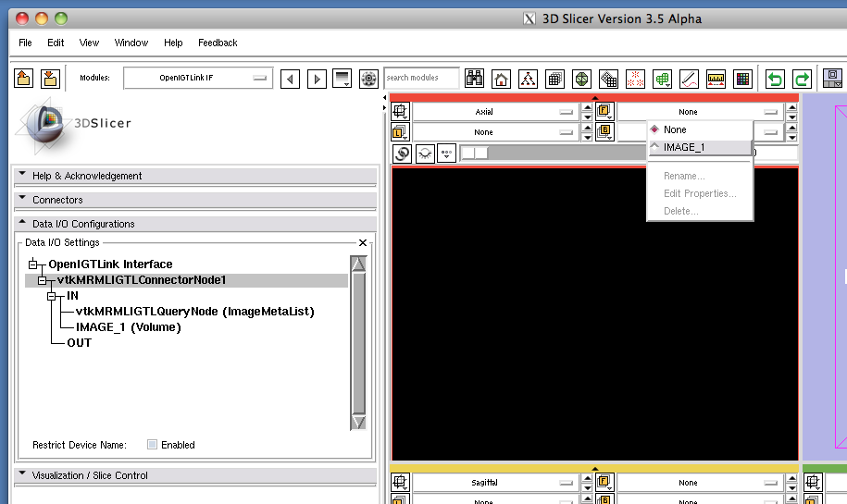Go to next module with right arrow

point(317,79)
